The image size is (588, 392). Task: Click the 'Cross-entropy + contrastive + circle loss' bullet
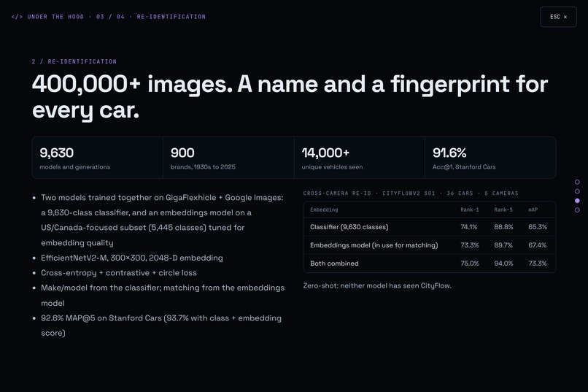point(118,273)
